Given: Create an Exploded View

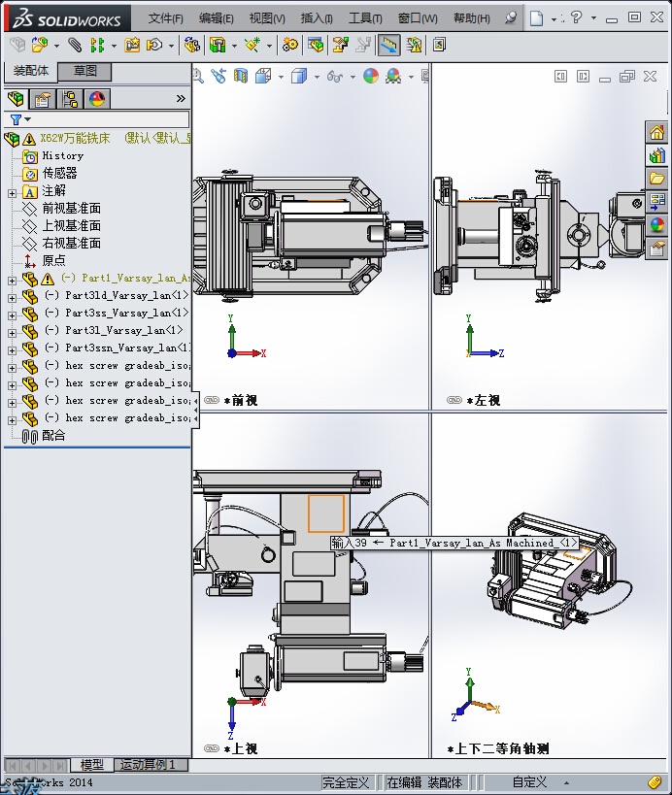Looking at the screenshot, I should click(x=340, y=45).
